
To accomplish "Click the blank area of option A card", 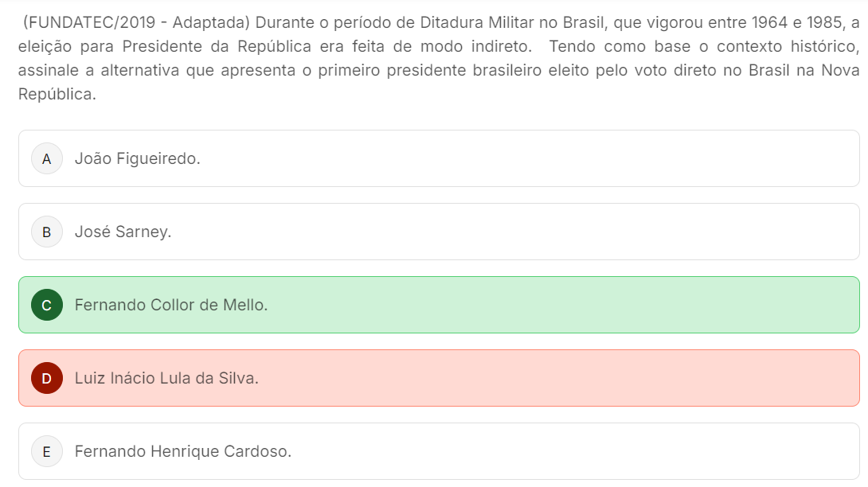I will tap(526, 159).
